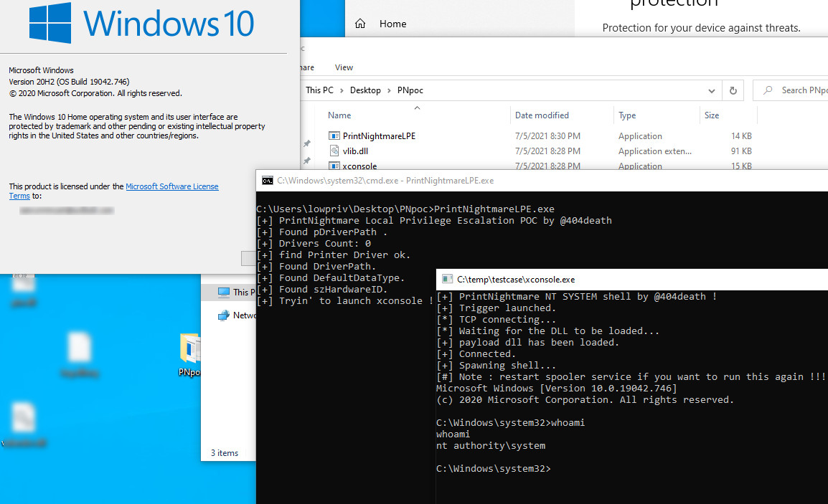Select vlib.dll file icon
Screen dimensions: 828x504
(334, 151)
